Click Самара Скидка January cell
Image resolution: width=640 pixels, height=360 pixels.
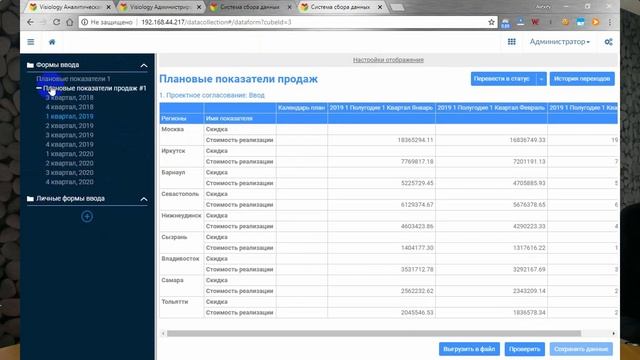point(381,280)
